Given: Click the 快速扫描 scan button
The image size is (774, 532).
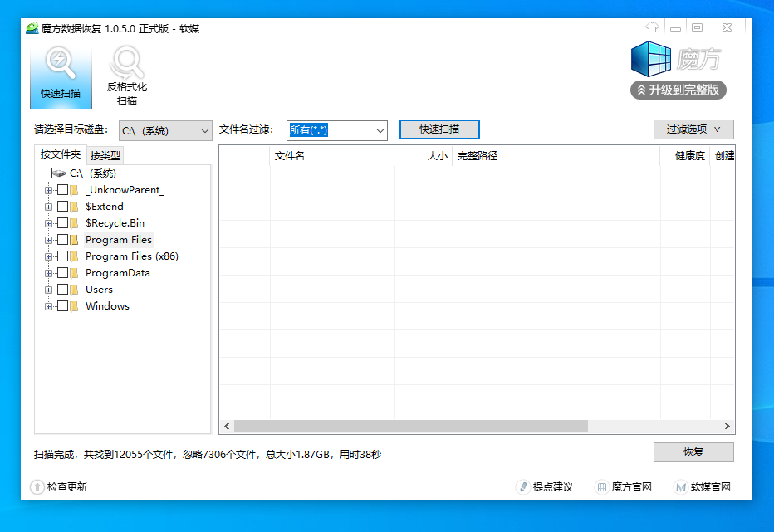Looking at the screenshot, I should coord(439,129).
